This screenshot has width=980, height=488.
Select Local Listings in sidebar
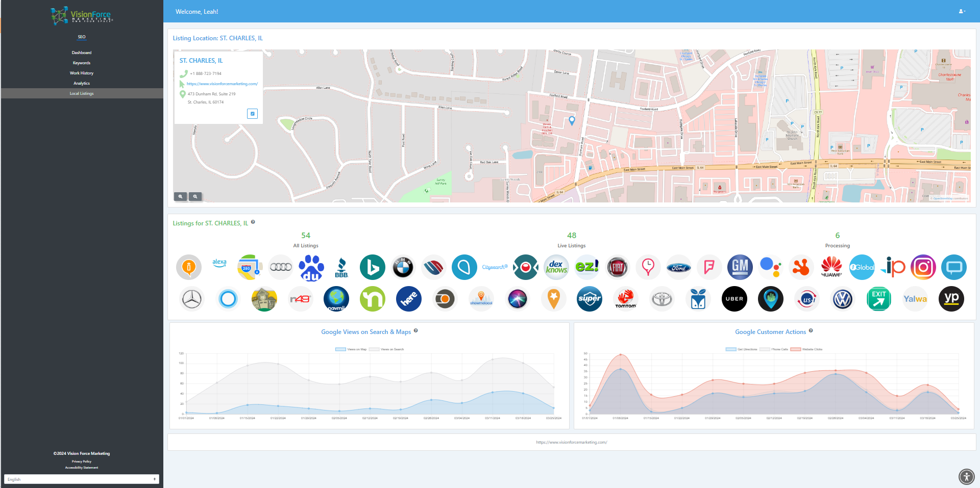[82, 93]
